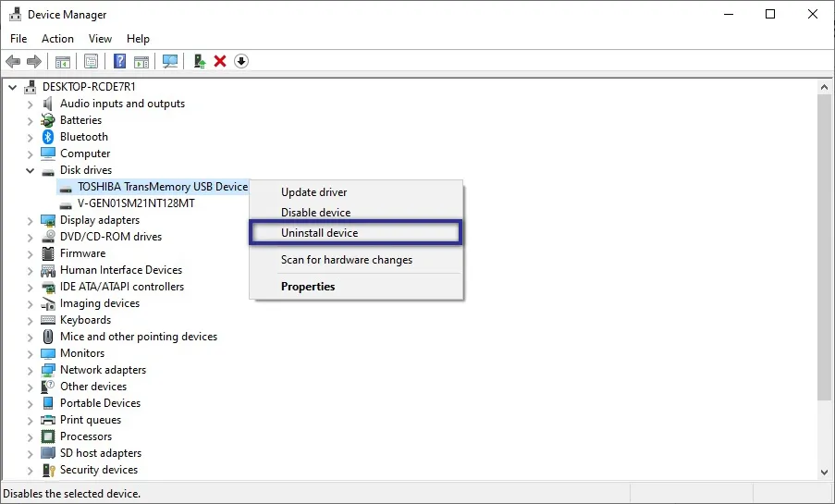Click the Bluetooth logo icon
This screenshot has height=504, width=835.
(x=48, y=137)
